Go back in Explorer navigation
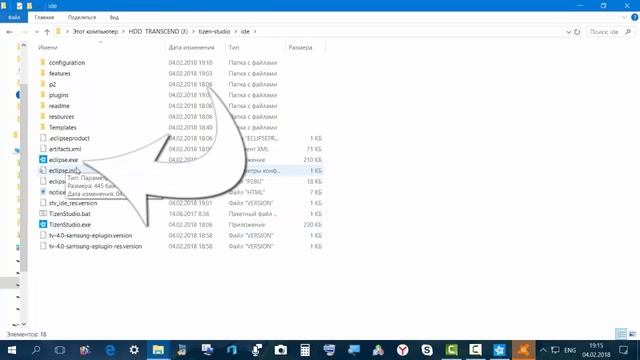This screenshot has width=640, height=360. (9, 32)
